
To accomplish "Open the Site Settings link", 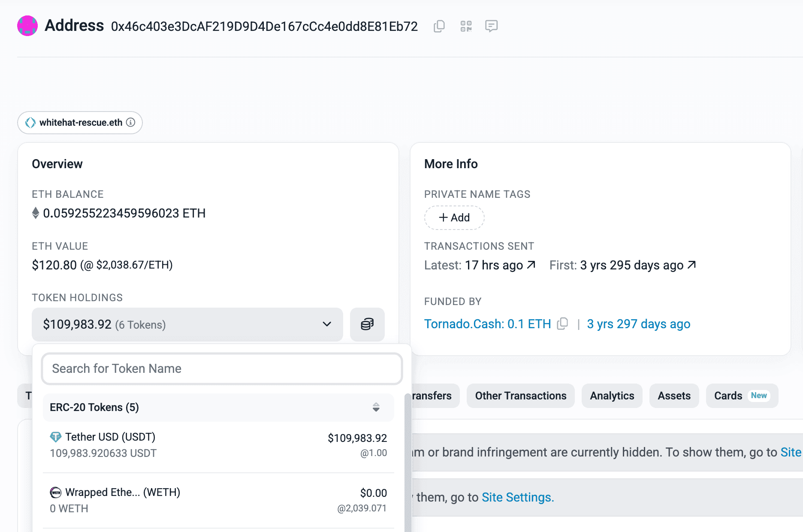I will (x=518, y=497).
